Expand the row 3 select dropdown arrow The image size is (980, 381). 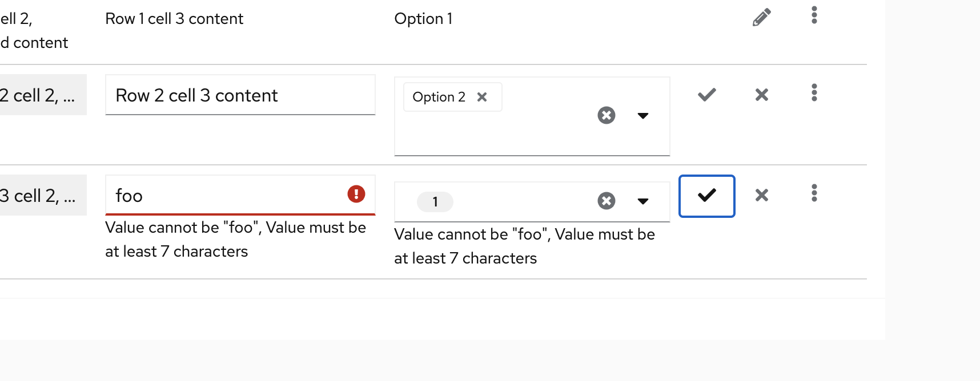(643, 201)
